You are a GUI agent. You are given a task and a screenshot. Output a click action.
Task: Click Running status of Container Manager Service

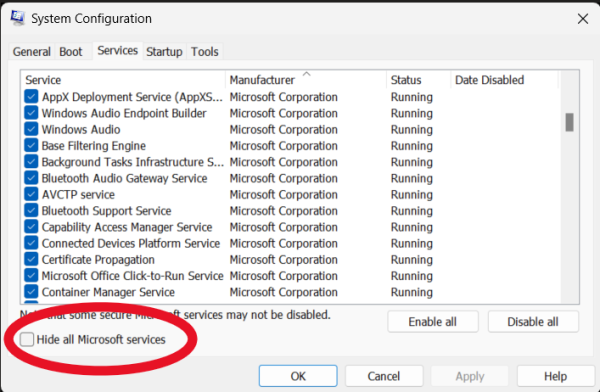tap(411, 292)
